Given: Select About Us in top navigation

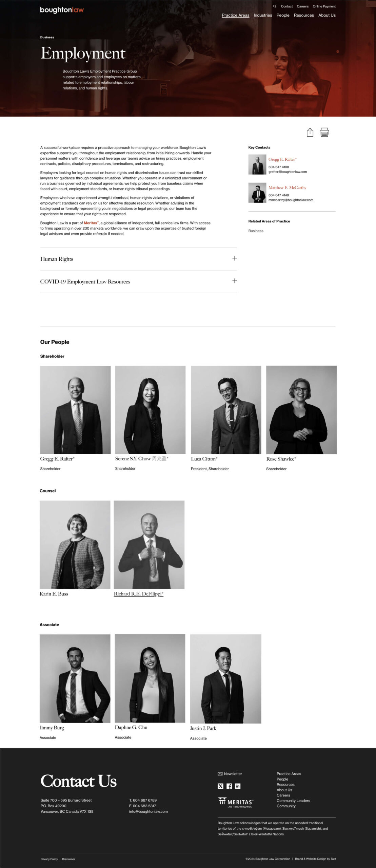Looking at the screenshot, I should click(327, 15).
